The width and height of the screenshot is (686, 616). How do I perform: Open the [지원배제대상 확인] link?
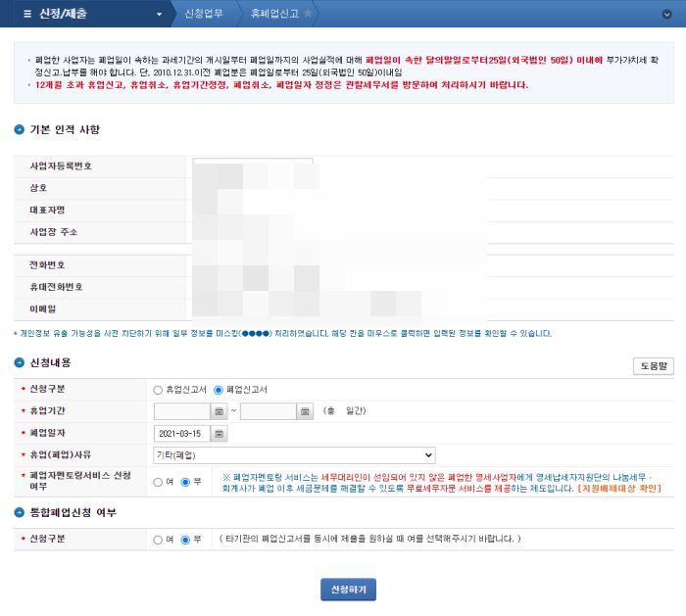coord(619,489)
